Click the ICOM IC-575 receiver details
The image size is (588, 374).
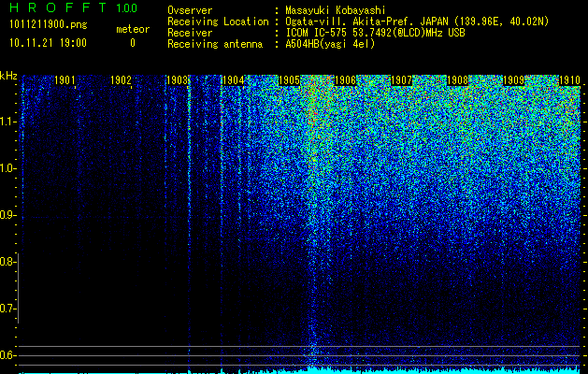pyautogui.click(x=375, y=33)
